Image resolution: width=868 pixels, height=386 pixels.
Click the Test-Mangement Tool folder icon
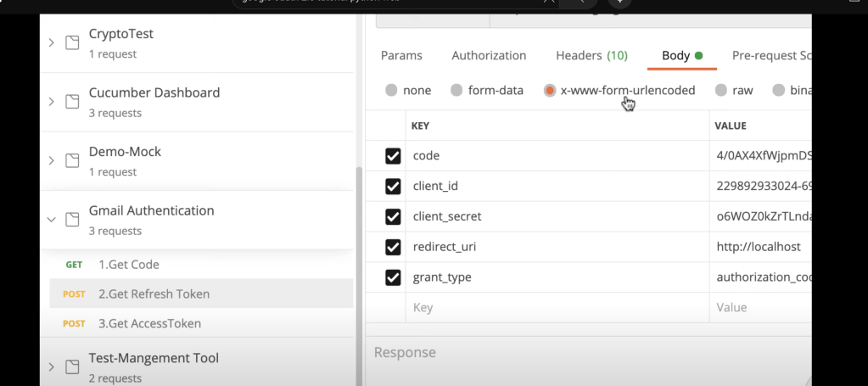point(72,366)
